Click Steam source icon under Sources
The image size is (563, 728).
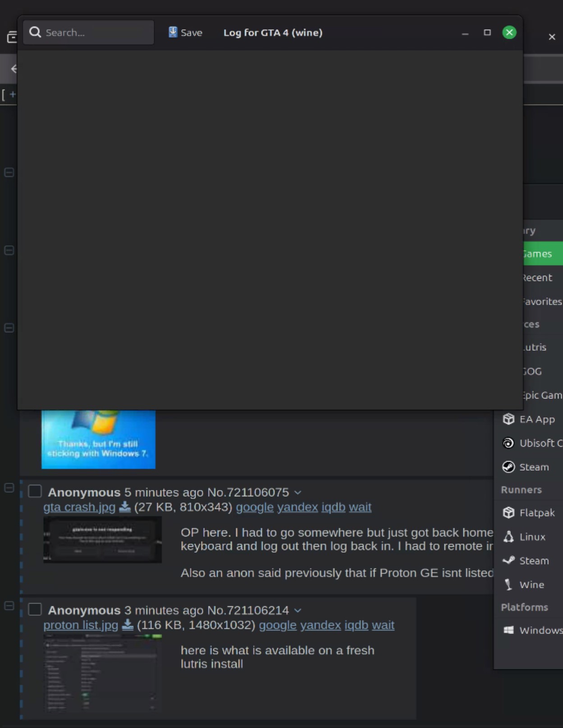(x=508, y=467)
